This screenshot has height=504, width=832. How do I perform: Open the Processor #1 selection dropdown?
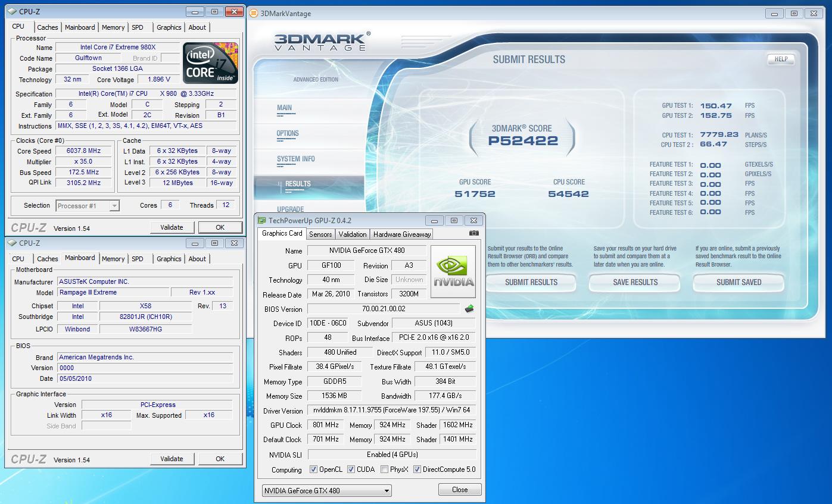tap(88, 206)
